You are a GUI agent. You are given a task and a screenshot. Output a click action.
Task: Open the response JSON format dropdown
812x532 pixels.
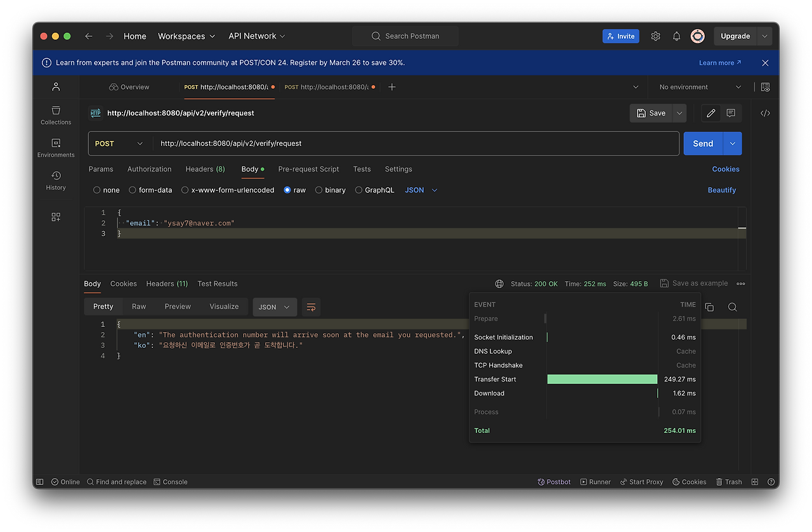(x=275, y=307)
